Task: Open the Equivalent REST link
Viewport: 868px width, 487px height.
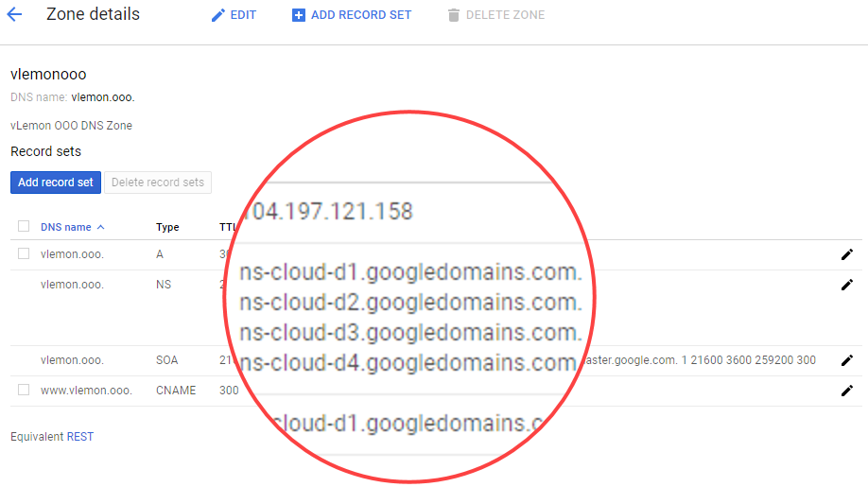Action: pos(79,437)
